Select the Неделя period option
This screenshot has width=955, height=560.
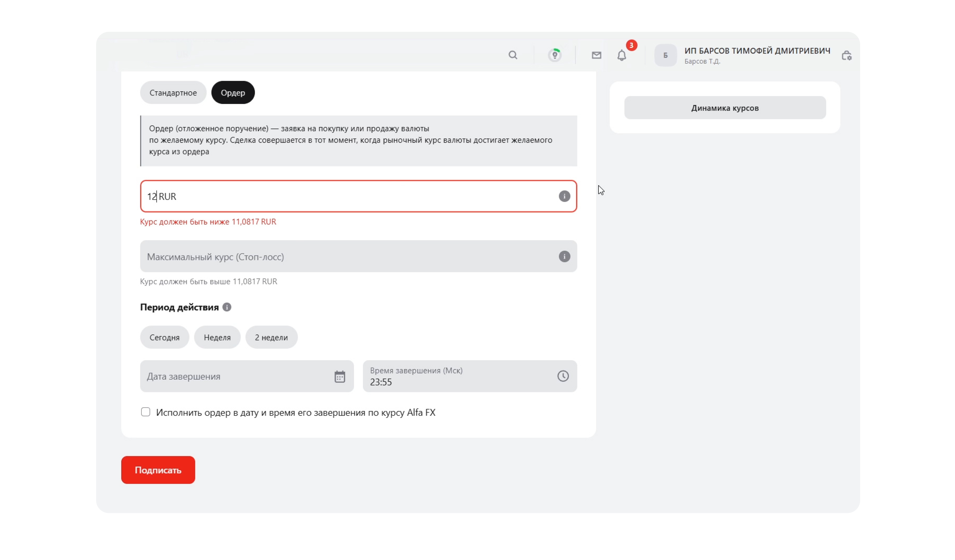217,337
